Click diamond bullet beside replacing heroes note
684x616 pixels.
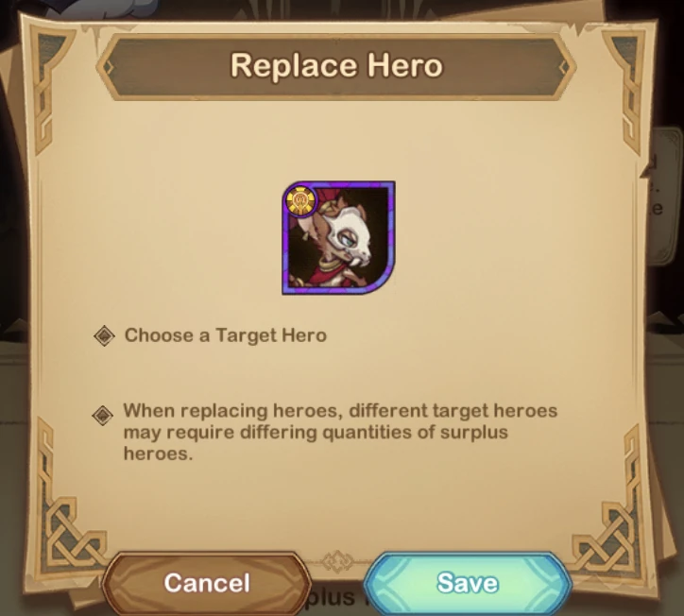(103, 415)
